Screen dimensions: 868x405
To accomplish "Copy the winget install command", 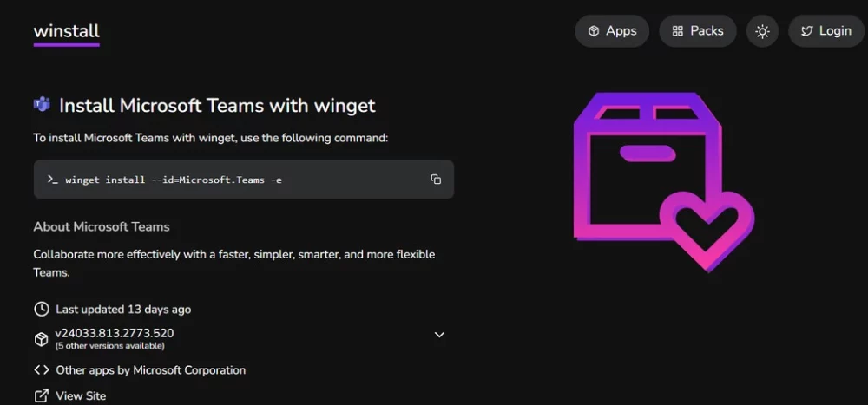I will (436, 180).
